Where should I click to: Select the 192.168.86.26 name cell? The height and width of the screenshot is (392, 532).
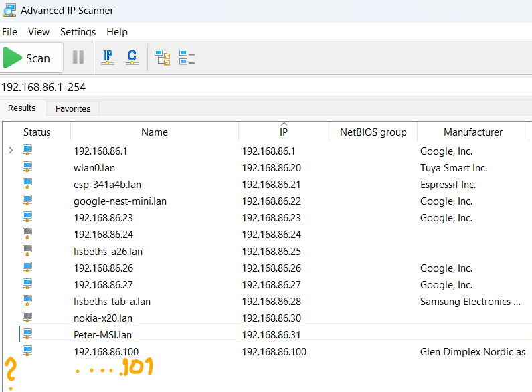104,268
